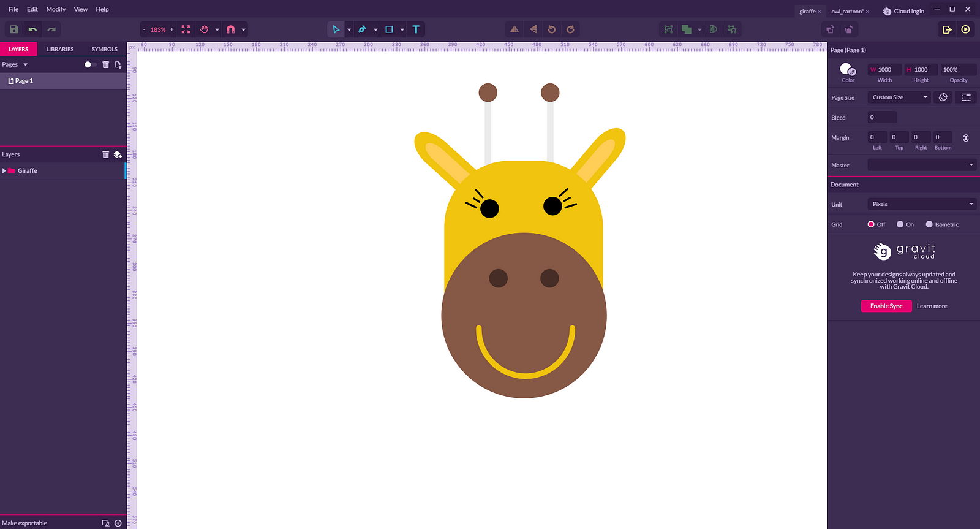Click the Learn more link
Screen dimensions: 980x529
click(932, 306)
